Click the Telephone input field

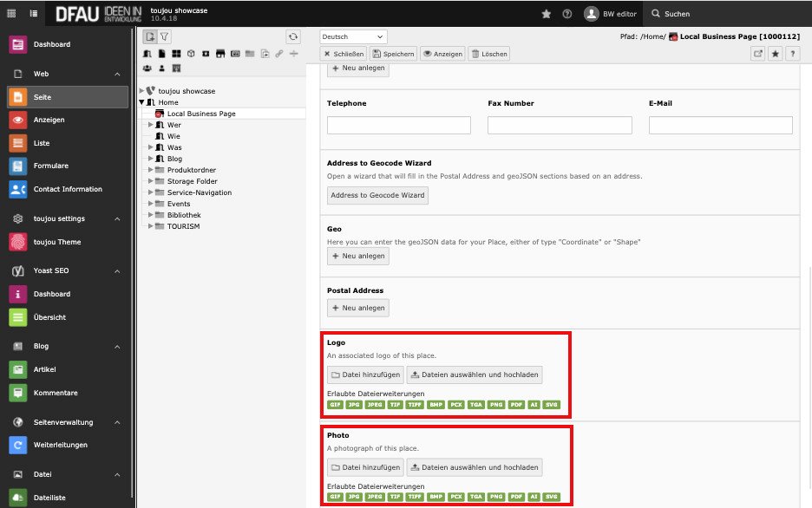(399, 125)
